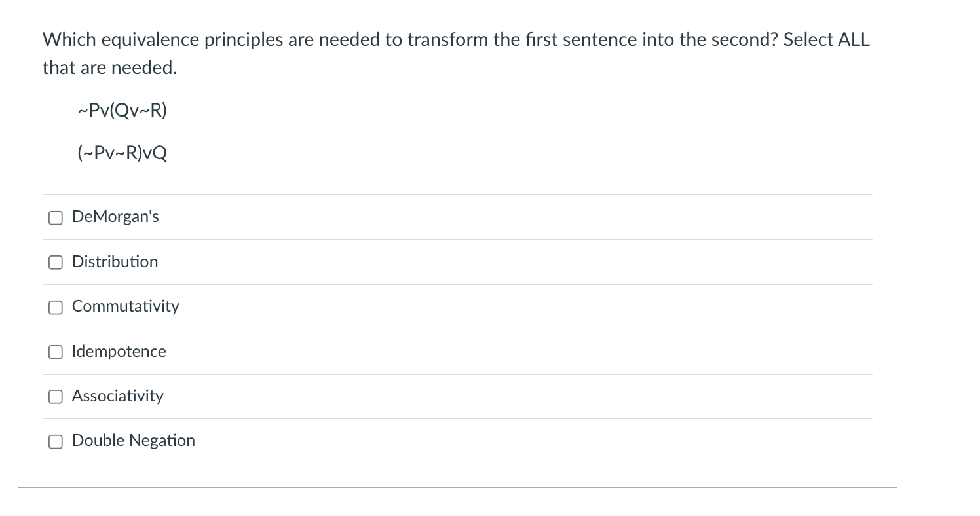Click the words "Select ALL" in question
The width and height of the screenshot is (980, 516).
[x=827, y=39]
